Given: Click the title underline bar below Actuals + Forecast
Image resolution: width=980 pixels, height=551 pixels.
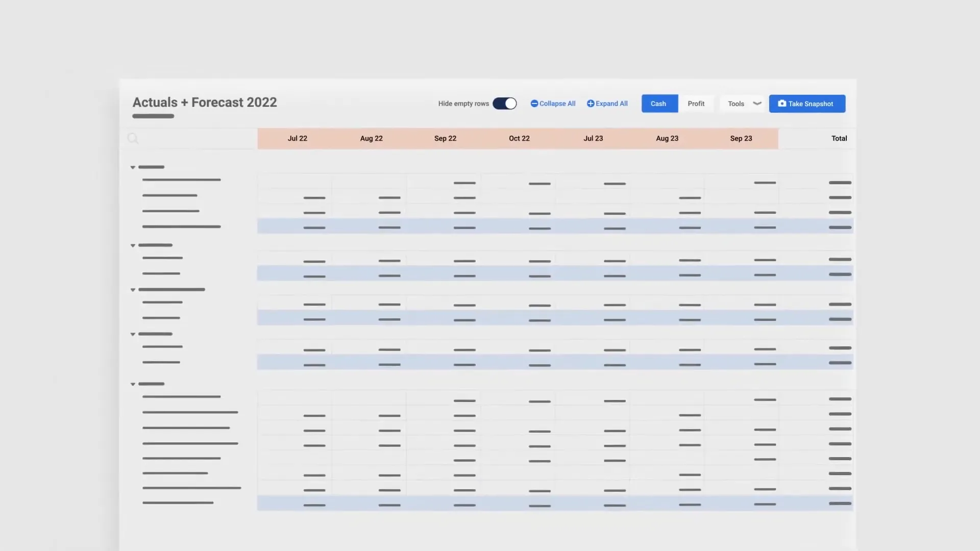Looking at the screenshot, I should click(153, 116).
